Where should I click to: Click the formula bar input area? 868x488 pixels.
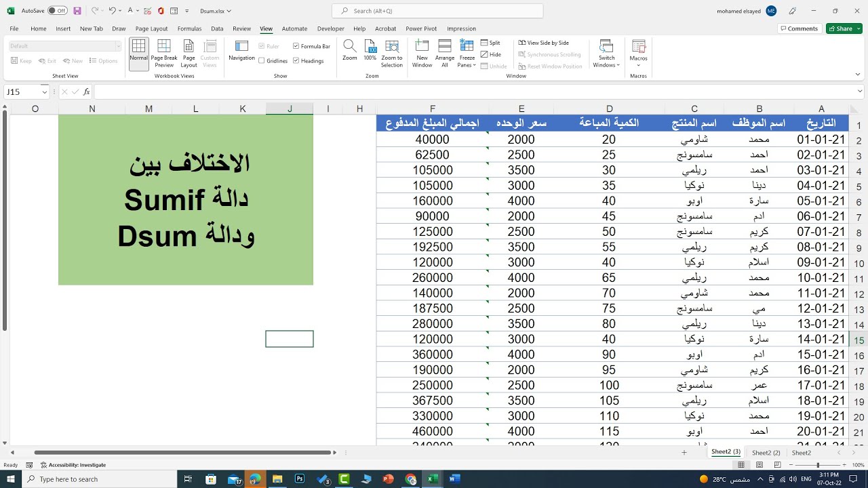473,91
